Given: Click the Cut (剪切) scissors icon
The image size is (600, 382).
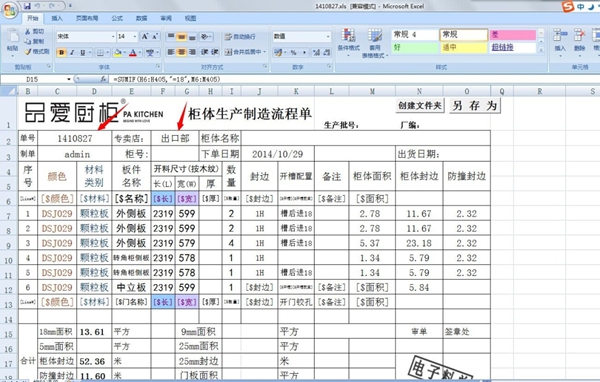Looking at the screenshot, I should pyautogui.click(x=28, y=31).
